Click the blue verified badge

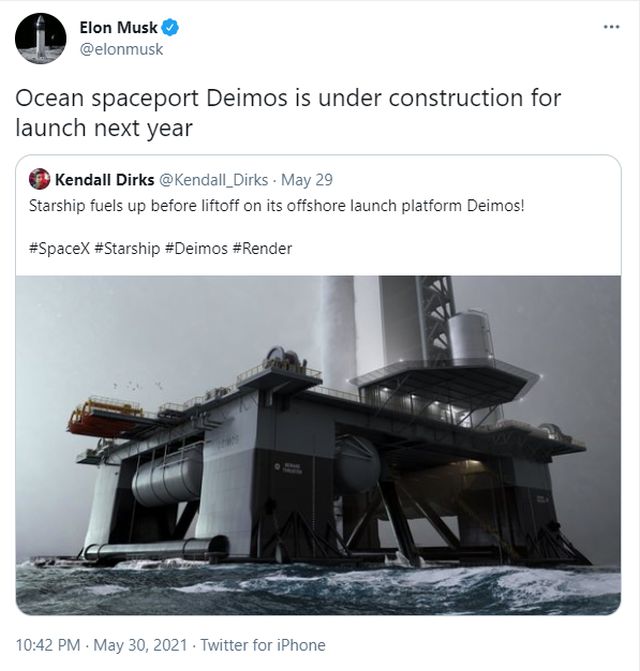tap(168, 29)
